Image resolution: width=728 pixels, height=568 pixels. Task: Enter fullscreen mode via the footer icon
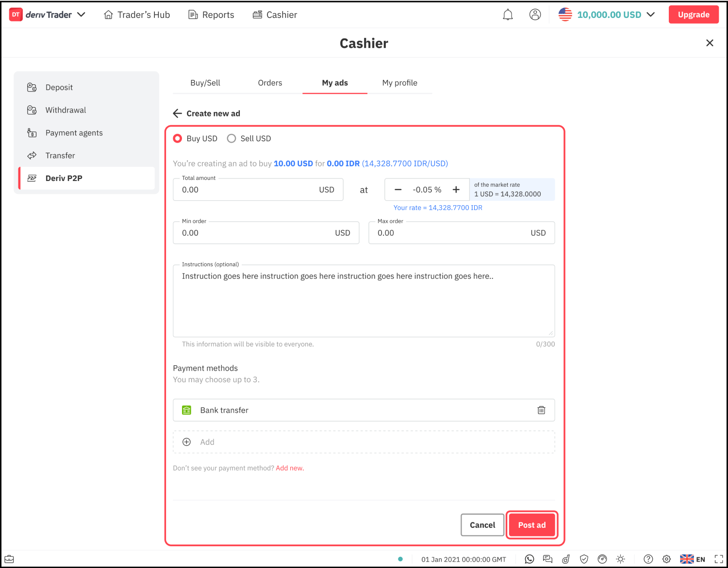tap(719, 559)
